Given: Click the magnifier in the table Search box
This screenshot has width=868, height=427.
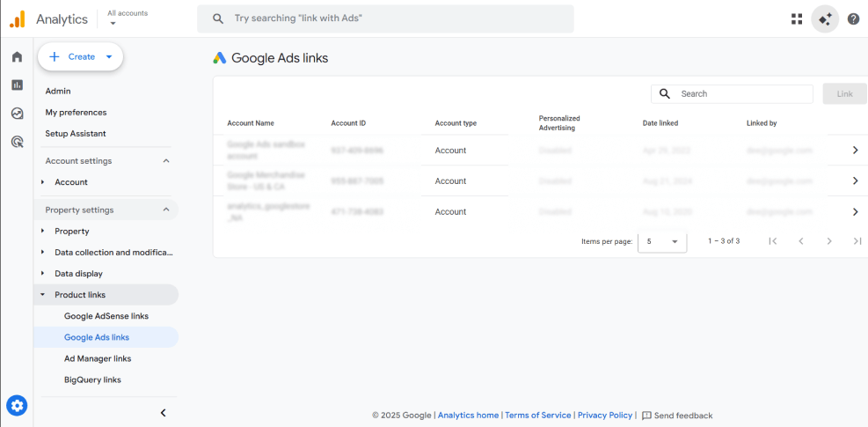Looking at the screenshot, I should click(x=665, y=93).
